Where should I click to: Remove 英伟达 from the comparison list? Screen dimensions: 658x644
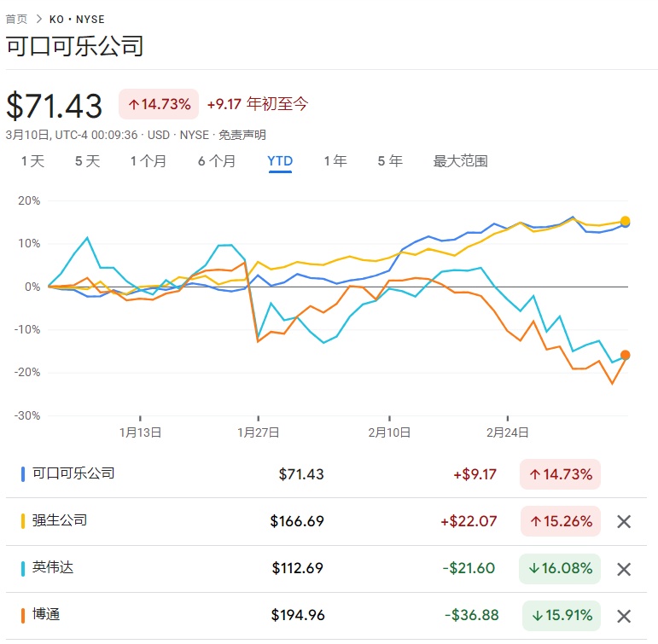[624, 569]
